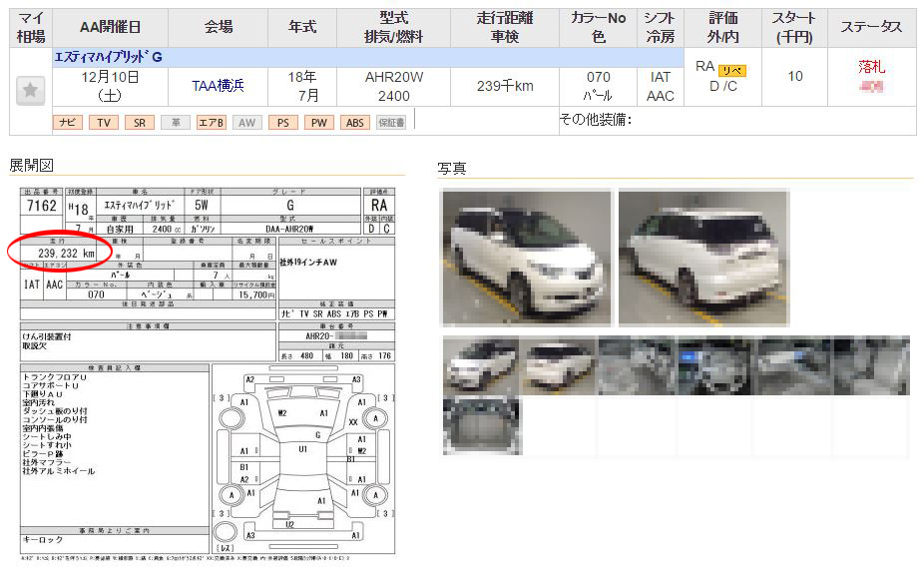This screenshot has width=924, height=570.
Task: Click the 070 パール color cell
Action: [x=598, y=86]
